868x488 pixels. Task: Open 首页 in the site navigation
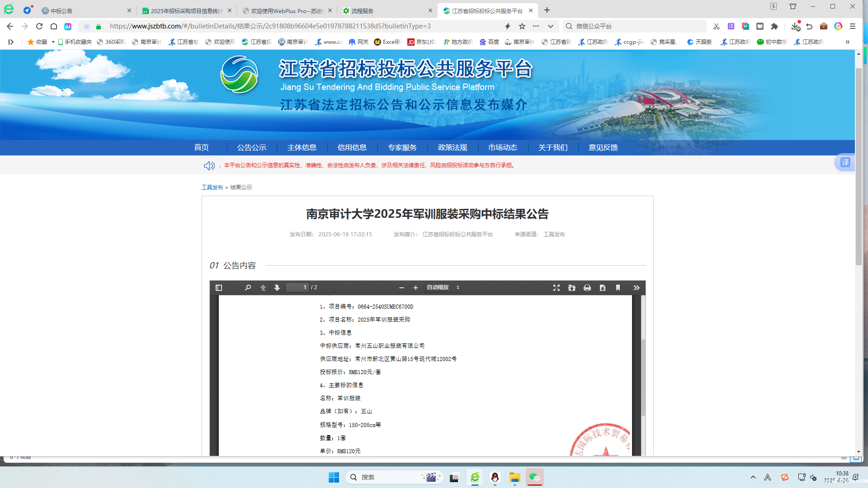pos(202,148)
